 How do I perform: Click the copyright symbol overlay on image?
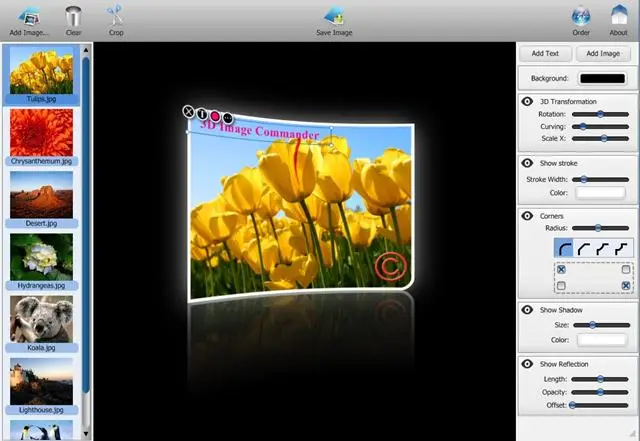tap(391, 266)
